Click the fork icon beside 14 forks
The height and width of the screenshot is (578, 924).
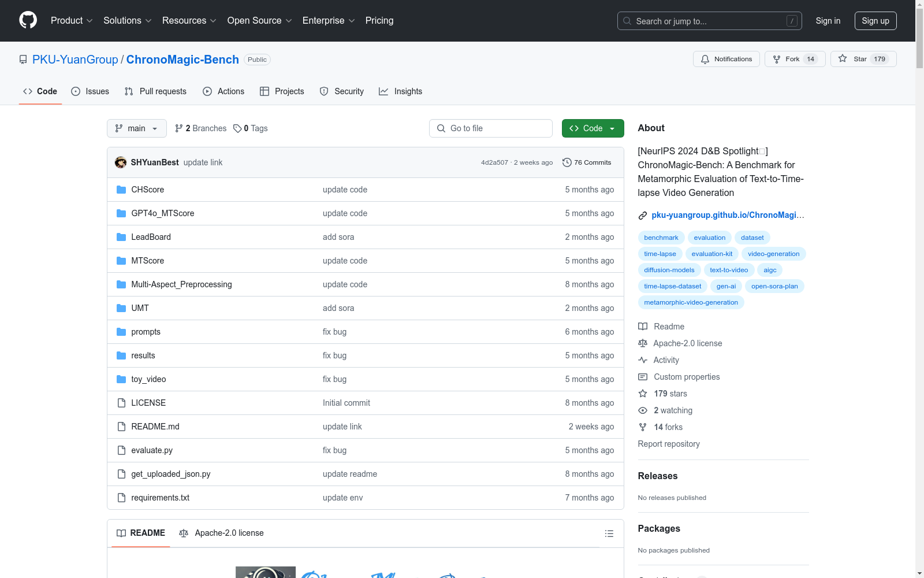coord(643,427)
